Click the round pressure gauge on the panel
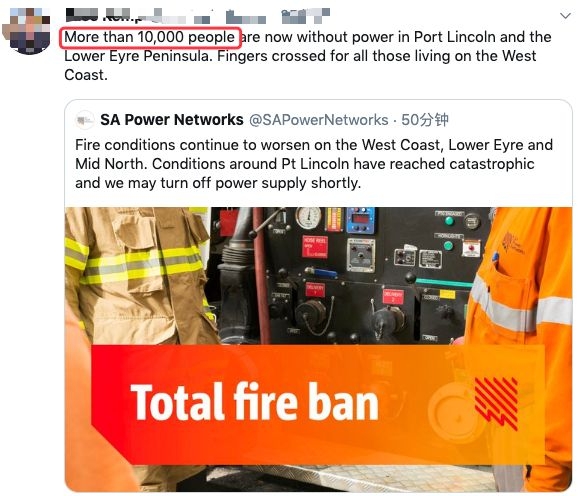Viewport: 581px width, 496px height. point(308,218)
